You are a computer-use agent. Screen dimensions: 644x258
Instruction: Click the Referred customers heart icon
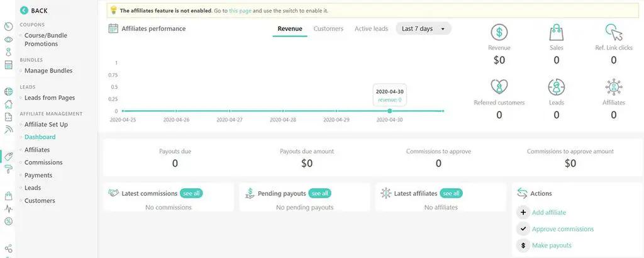tap(499, 87)
